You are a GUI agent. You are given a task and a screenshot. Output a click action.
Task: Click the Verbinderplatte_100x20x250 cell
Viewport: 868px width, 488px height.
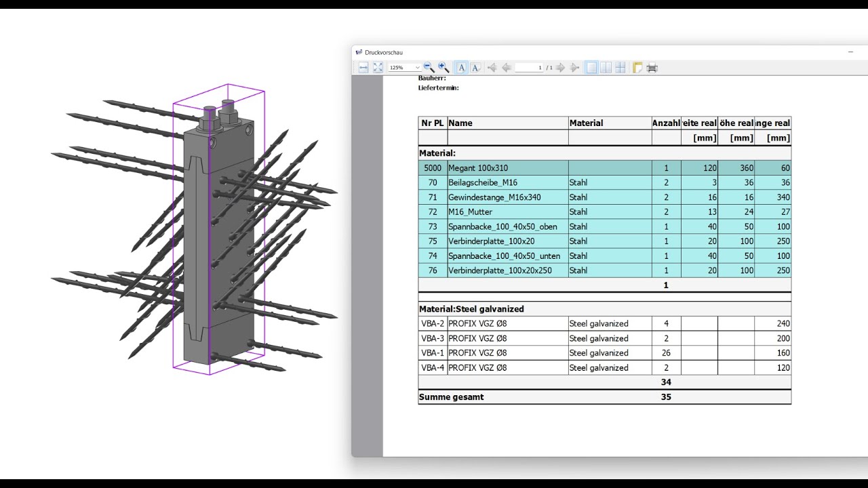pos(508,270)
